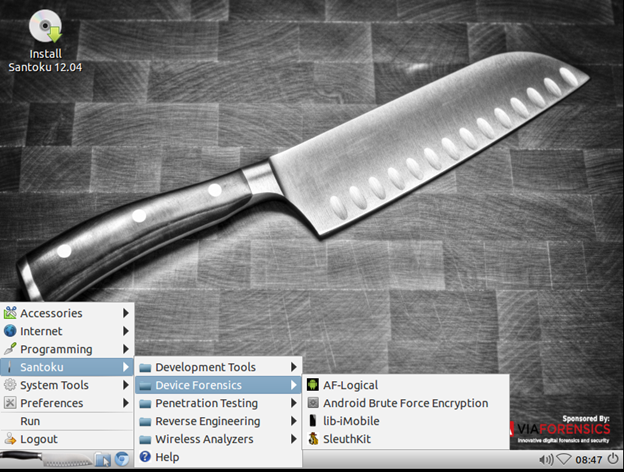Open the file manager taskbar launcher
The height and width of the screenshot is (472, 624).
(x=101, y=459)
